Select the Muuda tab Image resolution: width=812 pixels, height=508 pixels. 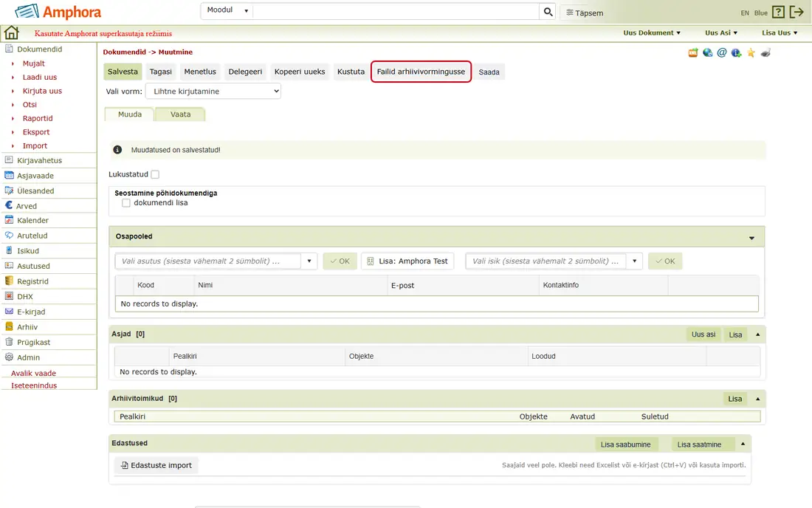129,114
